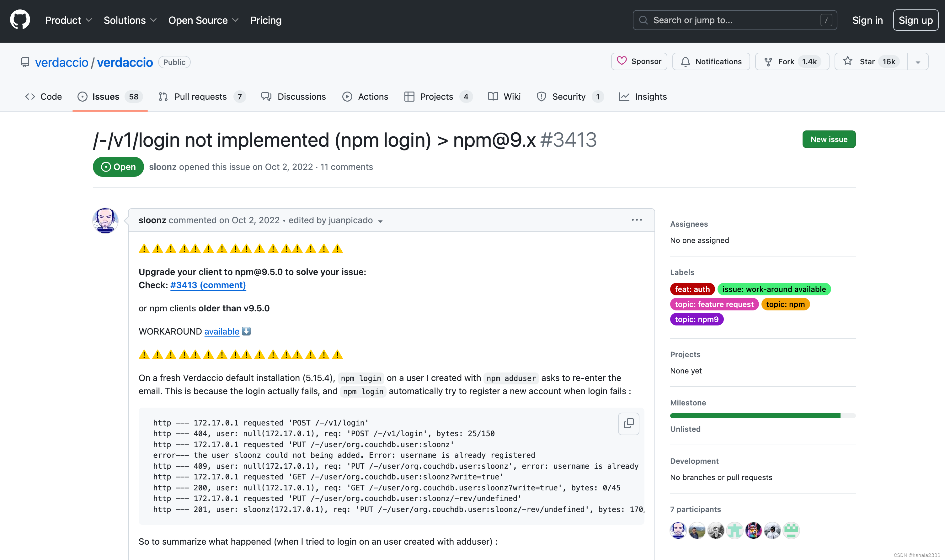Click the third participant avatar
Viewport: 945px width, 560px height.
[716, 531]
